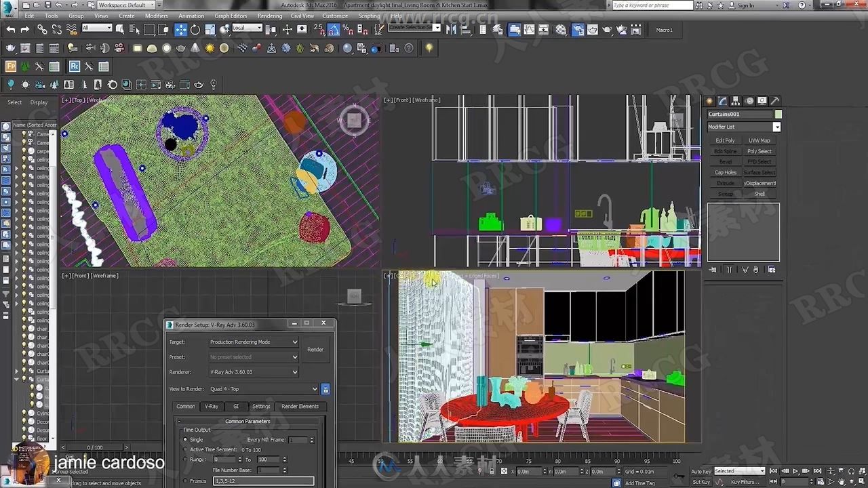Click the Fp Forest Pack icon

click(x=11, y=66)
